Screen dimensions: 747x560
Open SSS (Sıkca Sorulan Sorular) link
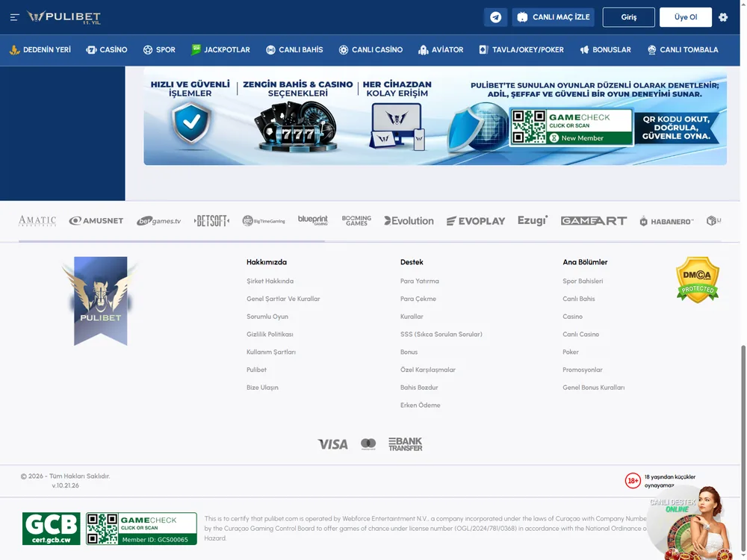[441, 335]
